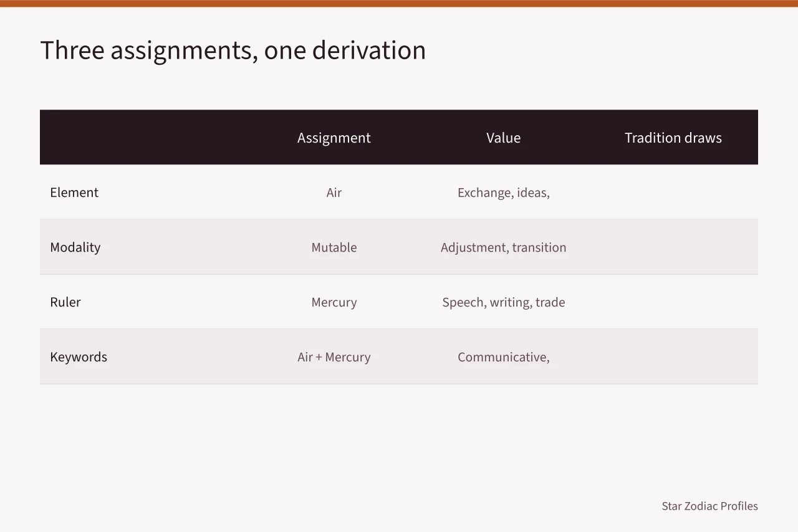This screenshot has width=798, height=532.
Task: Click the 'Element' row label
Action: [x=74, y=192]
